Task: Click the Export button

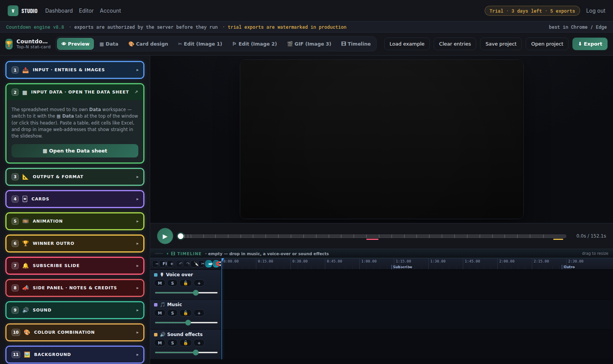Action: click(x=590, y=44)
